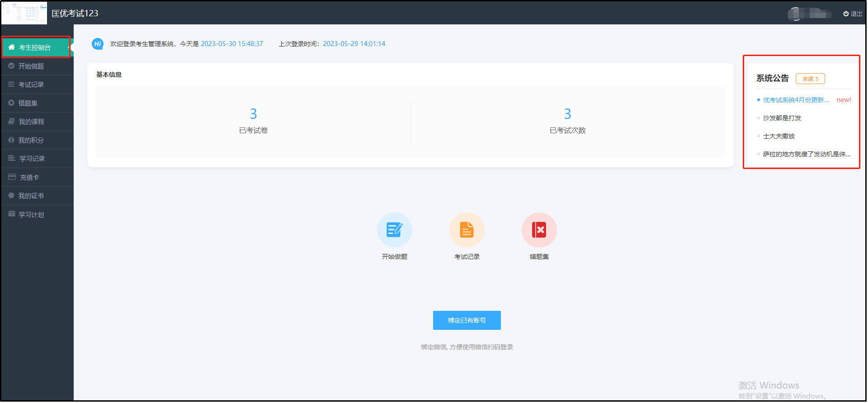Go to 我的积分 sidebar item

click(37, 140)
